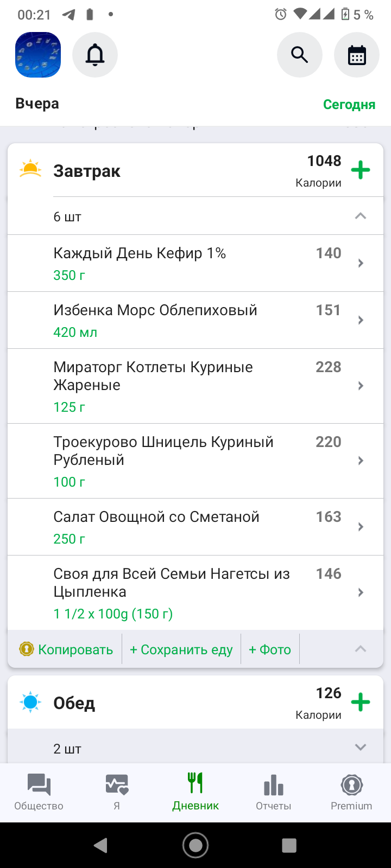Open the calendar date picker
The image size is (391, 868).
pyautogui.click(x=357, y=55)
